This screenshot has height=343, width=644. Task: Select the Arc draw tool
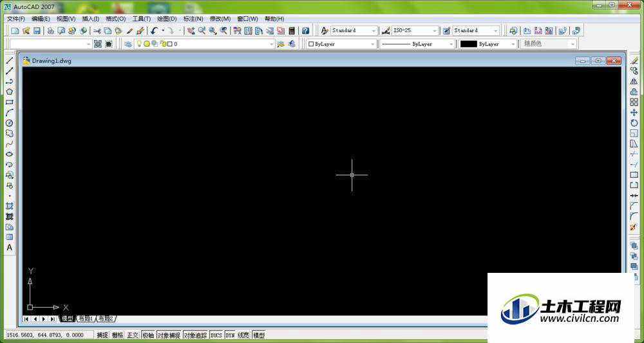coord(10,113)
